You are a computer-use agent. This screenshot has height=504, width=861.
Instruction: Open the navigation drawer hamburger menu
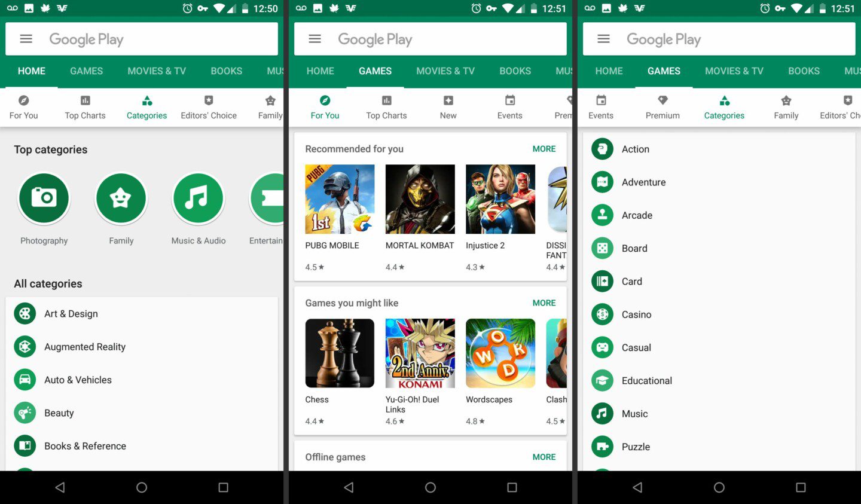26,38
